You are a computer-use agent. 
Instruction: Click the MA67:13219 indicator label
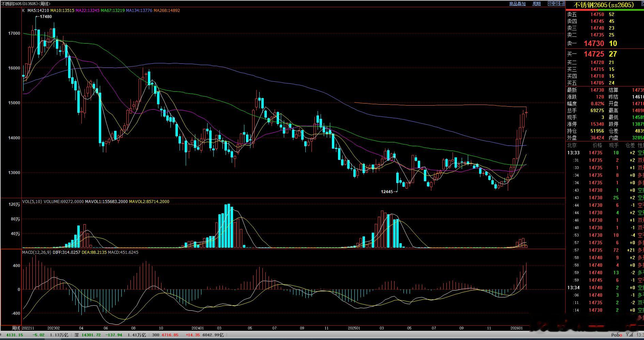tap(113, 11)
